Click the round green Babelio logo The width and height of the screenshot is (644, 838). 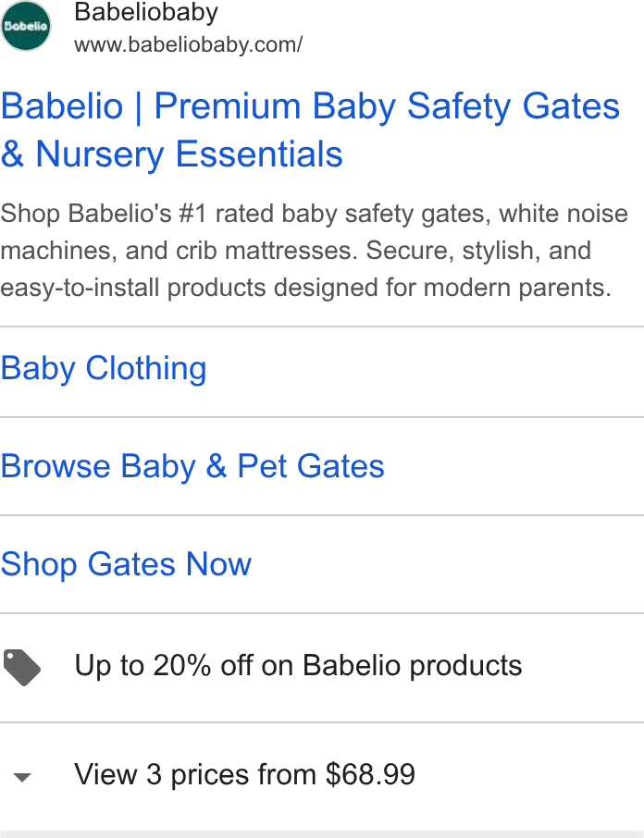tap(26, 26)
